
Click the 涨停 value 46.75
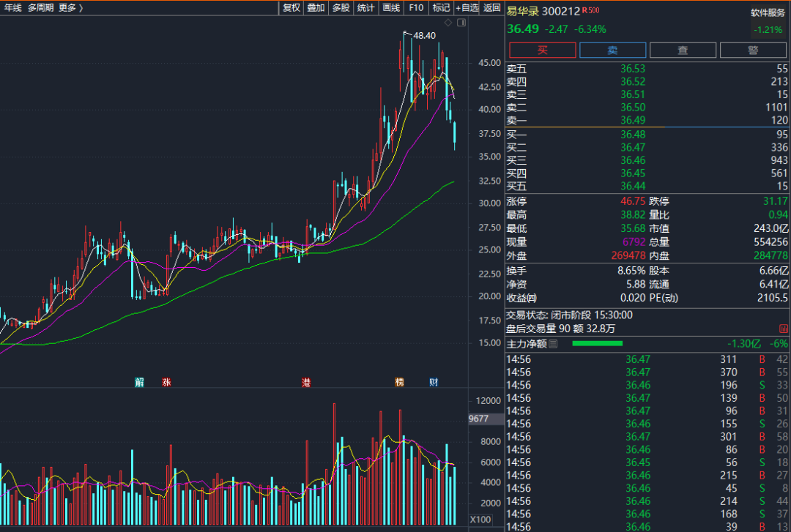[x=633, y=201]
